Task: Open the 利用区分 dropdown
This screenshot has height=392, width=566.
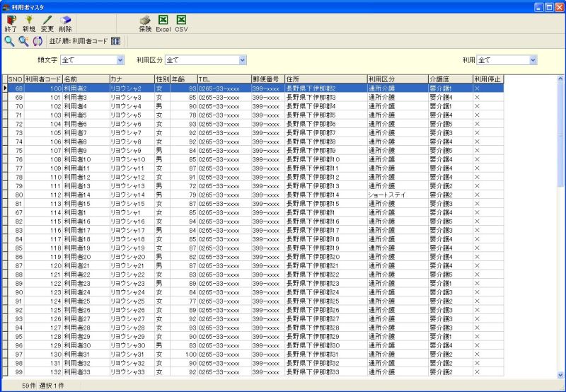Action: click(x=243, y=60)
